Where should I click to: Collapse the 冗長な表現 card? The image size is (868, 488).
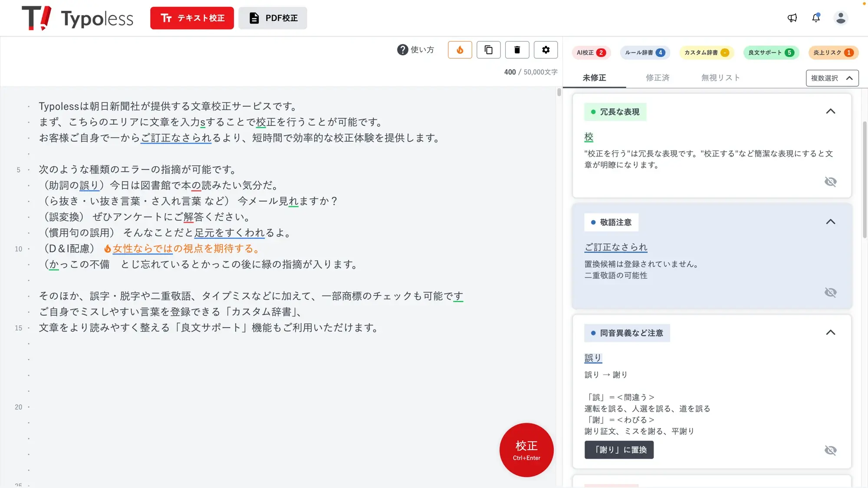coord(830,111)
